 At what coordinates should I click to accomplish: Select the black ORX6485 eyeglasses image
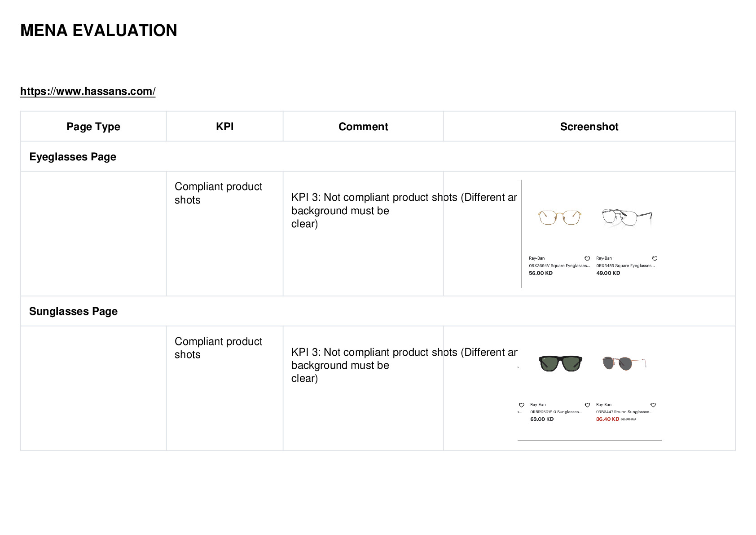(x=627, y=217)
